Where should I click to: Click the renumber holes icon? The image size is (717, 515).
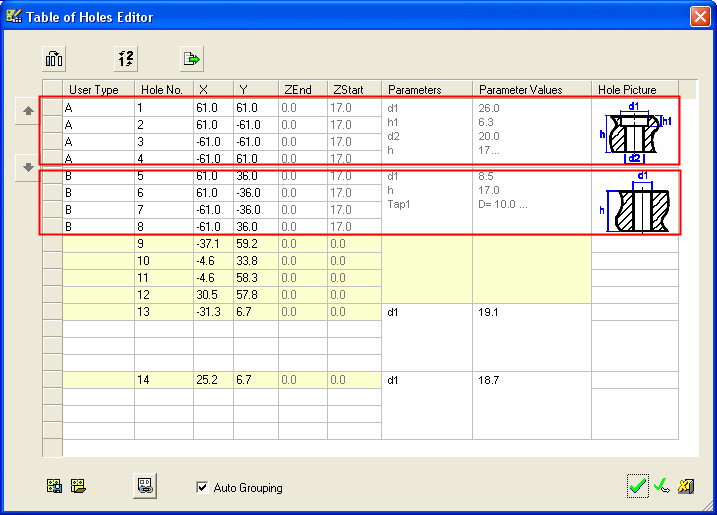click(125, 58)
